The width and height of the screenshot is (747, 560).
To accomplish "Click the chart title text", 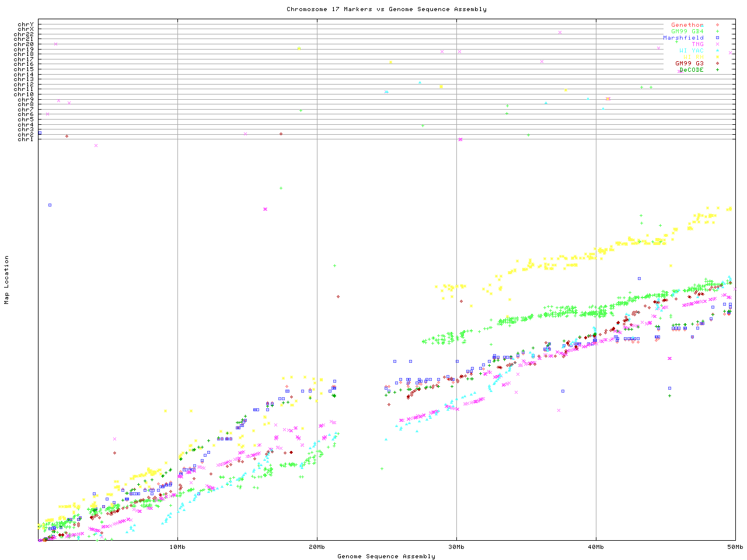I will point(386,9).
